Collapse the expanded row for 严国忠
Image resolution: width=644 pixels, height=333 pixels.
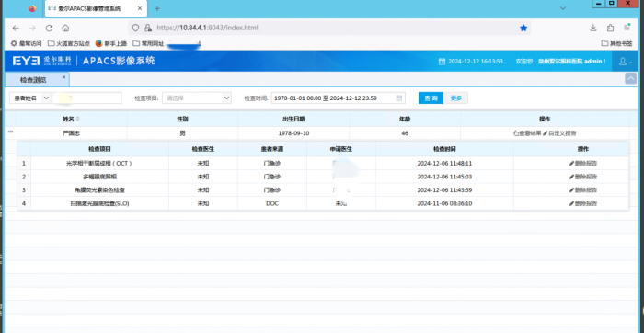pyautogui.click(x=11, y=132)
